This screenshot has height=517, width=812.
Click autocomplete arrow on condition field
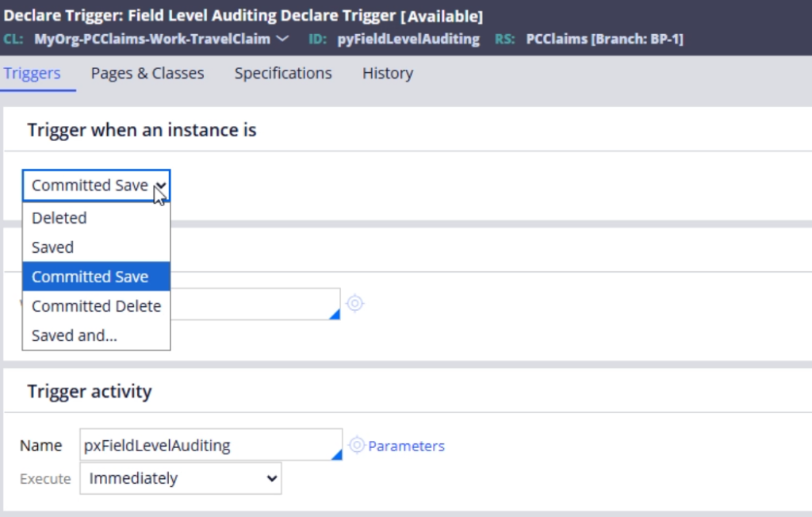(x=335, y=314)
